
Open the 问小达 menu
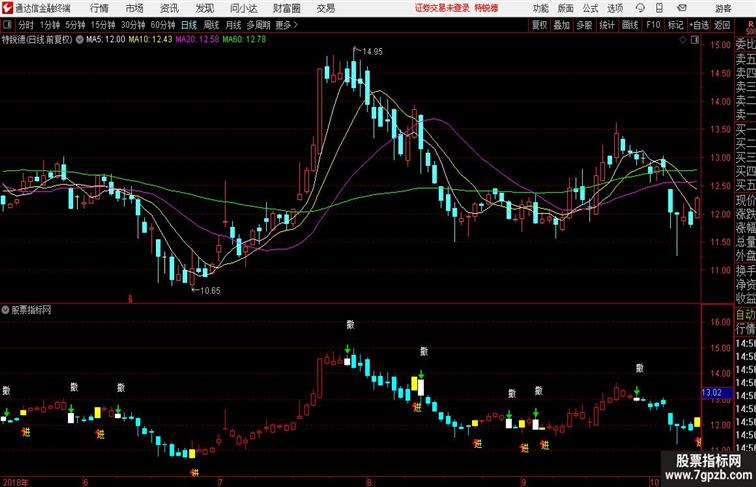(x=243, y=8)
